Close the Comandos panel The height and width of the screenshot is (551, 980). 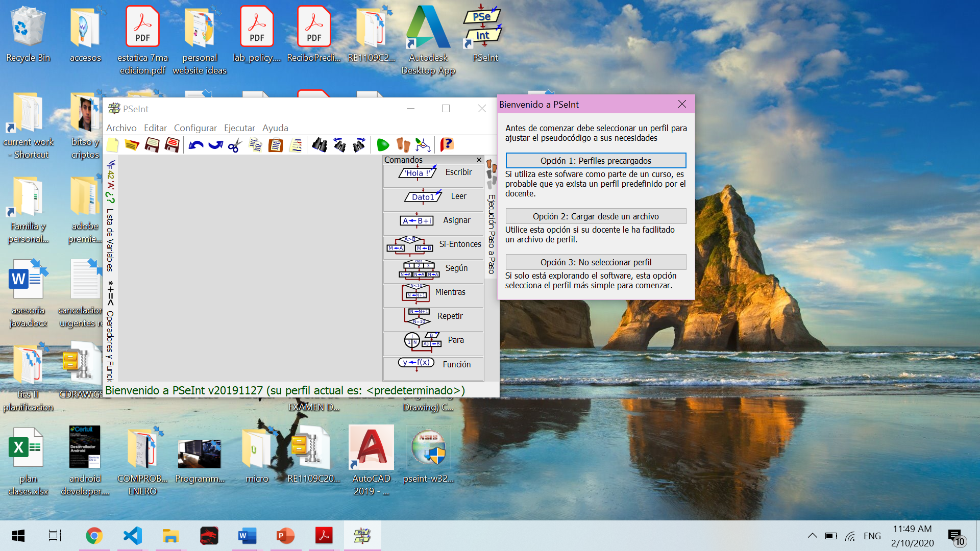[x=479, y=160]
